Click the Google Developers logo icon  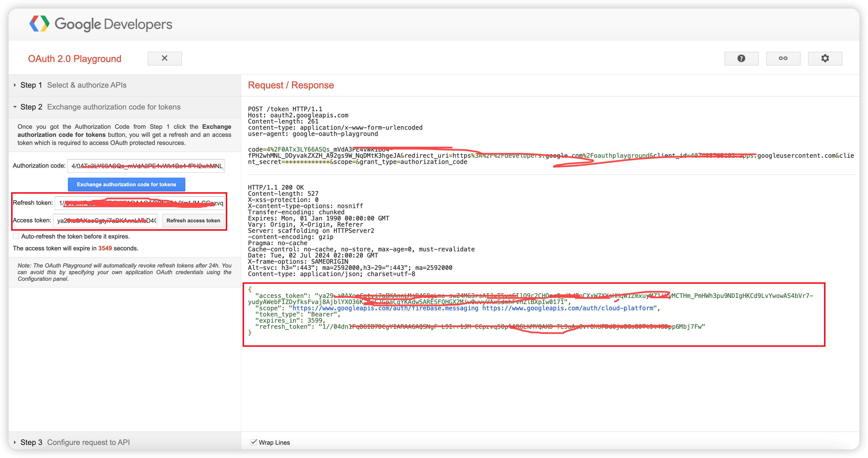[39, 24]
